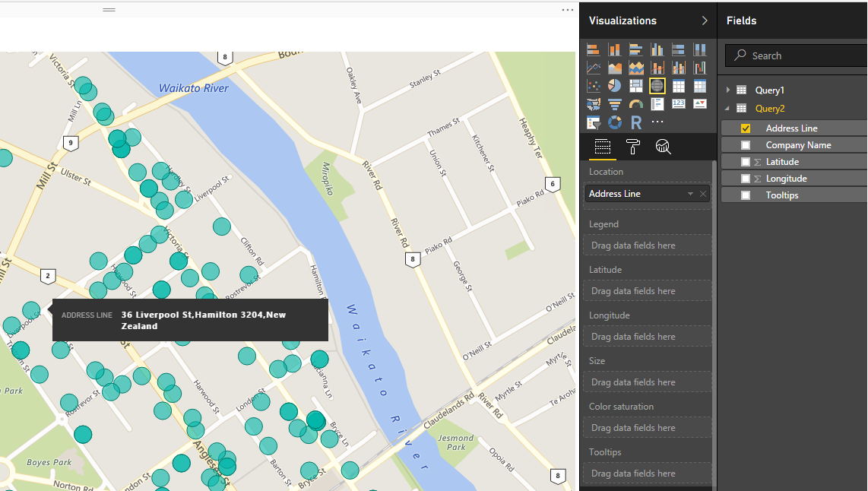
Task: Remove Address Line from Location well
Action: (703, 194)
